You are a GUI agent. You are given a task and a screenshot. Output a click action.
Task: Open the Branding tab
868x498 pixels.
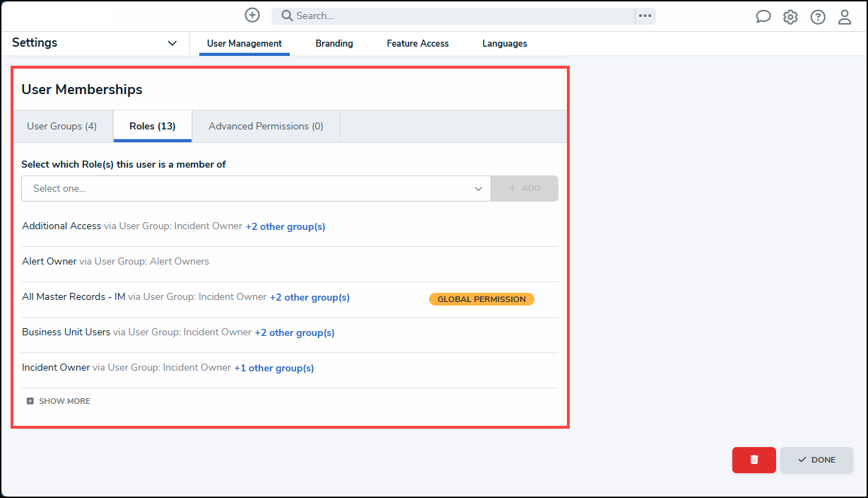pos(334,43)
